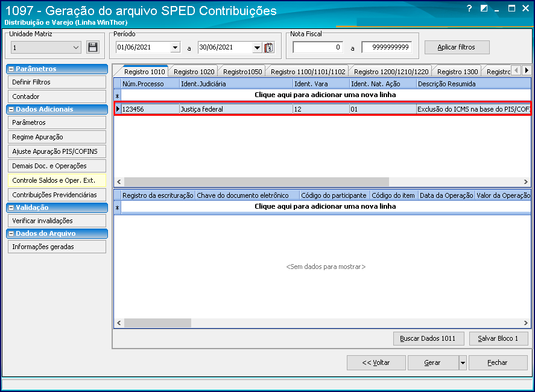Click bottom grid scroll right arrow

click(526, 323)
